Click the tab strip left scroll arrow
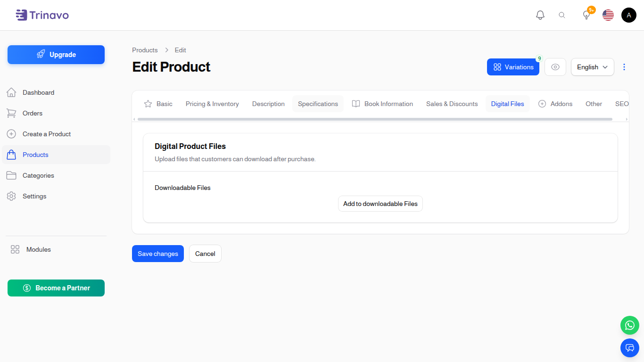The width and height of the screenshot is (644, 362). pos(134,119)
